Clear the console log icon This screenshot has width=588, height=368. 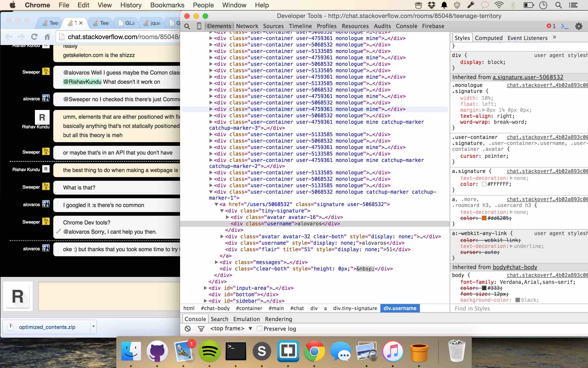[188, 329]
